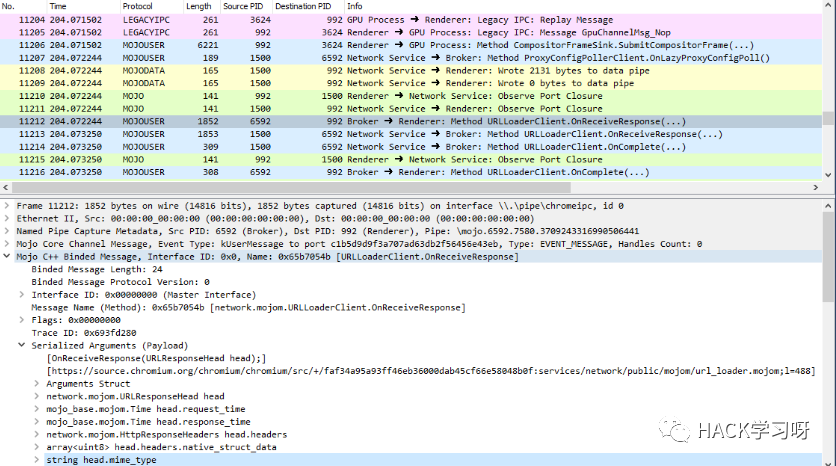This screenshot has width=836, height=466.
Task: Select packet 11205 GpuChannelMsg_Nop row
Action: [411, 33]
